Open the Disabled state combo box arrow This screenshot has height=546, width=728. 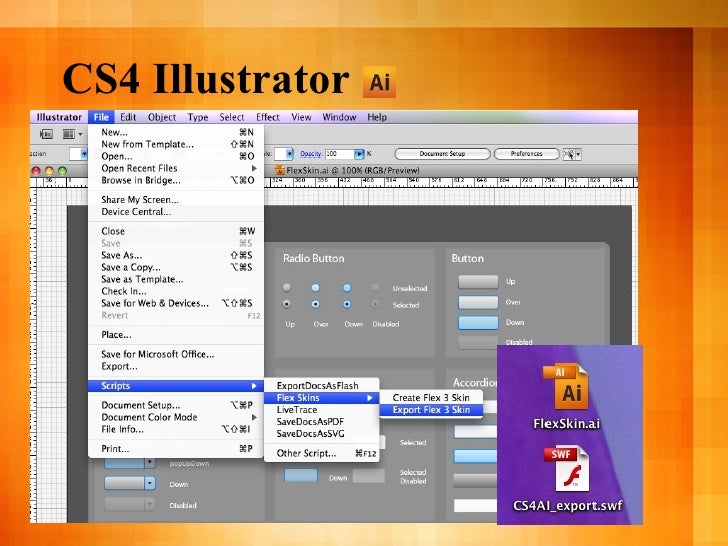point(150,504)
